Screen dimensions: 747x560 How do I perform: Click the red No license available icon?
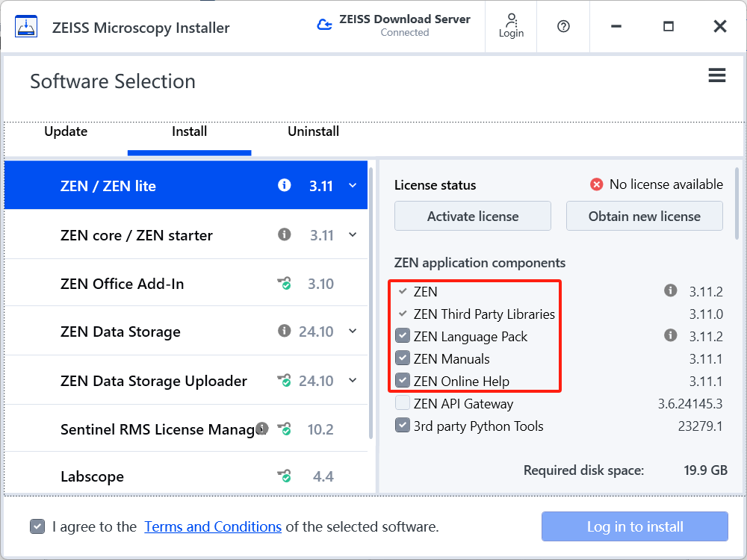pos(596,184)
